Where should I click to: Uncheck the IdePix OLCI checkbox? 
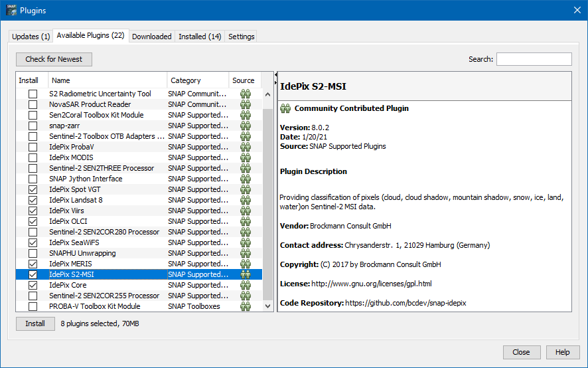(33, 222)
